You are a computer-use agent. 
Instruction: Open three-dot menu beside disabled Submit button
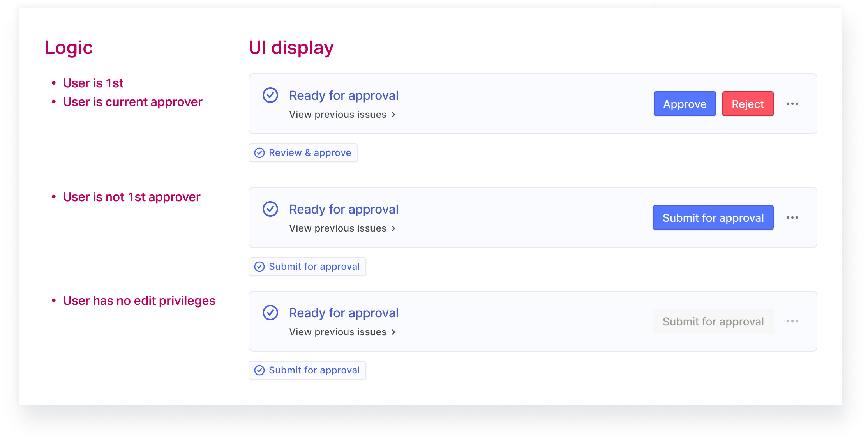tap(792, 321)
